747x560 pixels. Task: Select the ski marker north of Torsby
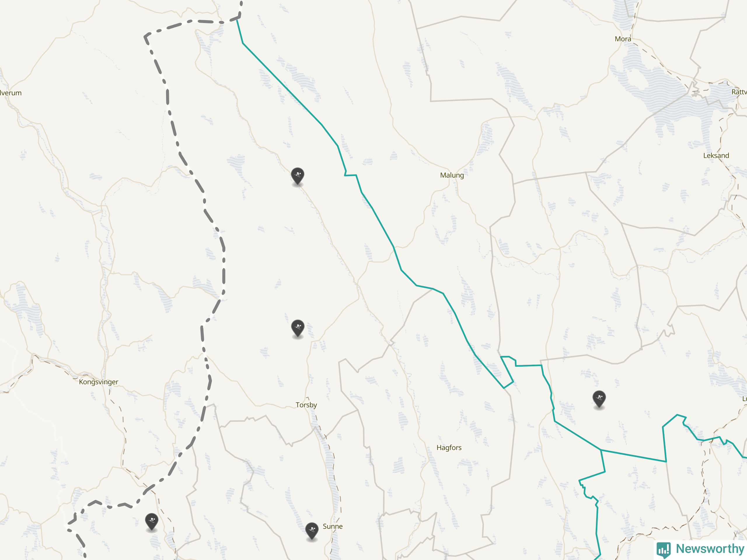[298, 328]
